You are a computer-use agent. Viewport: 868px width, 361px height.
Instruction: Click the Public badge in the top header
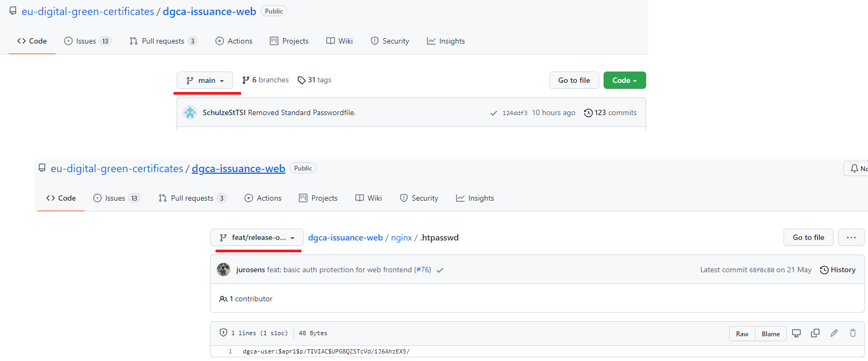coord(274,11)
